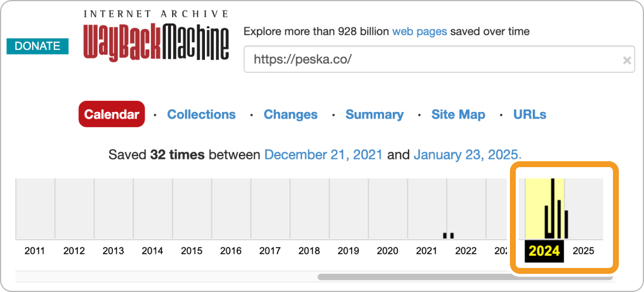Click the tallest capture bar in 2024

click(553, 208)
